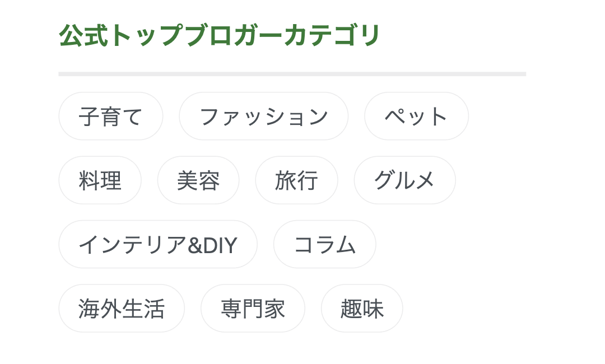This screenshot has height=364, width=605.
Task: Browse cooking blogs via 料理 tag
Action: (100, 180)
